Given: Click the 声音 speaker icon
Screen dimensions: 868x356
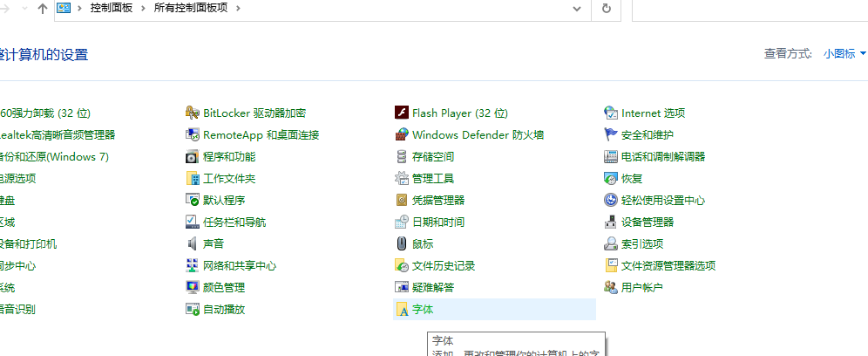Looking at the screenshot, I should (193, 244).
